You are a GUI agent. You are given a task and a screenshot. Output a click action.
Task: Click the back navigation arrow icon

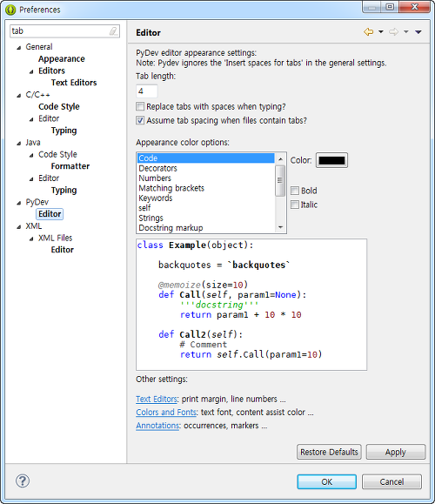tap(369, 32)
